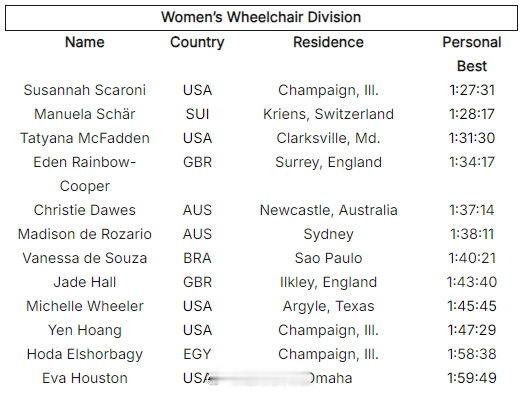Click the 1:27:31 personal best time
Image resolution: width=522 pixels, height=393 pixels.
click(472, 90)
